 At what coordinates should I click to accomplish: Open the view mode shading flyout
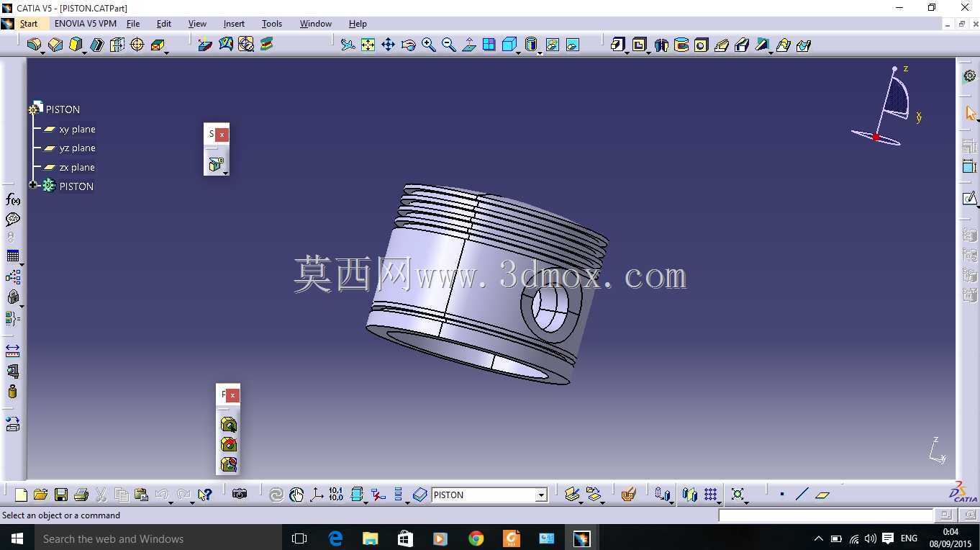click(540, 52)
